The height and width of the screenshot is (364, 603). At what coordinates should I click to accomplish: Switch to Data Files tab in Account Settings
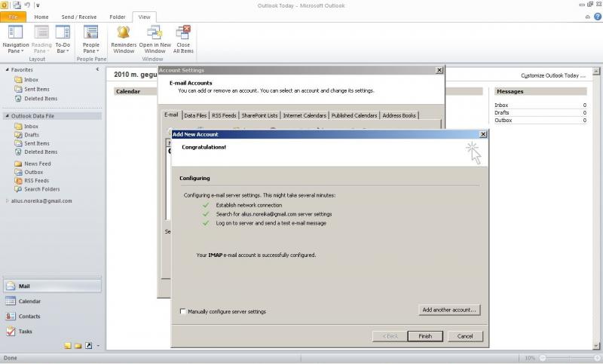195,115
